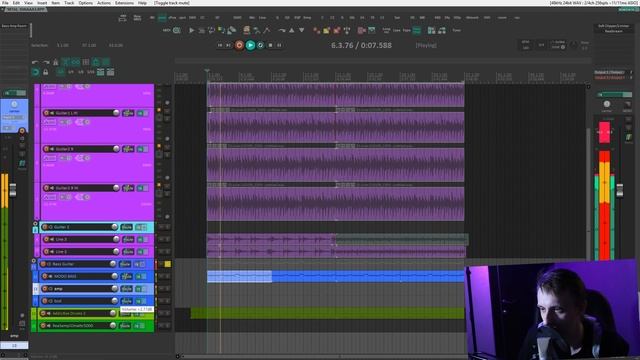640x360 pixels.
Task: Select the project tab below the menu bar
Action: point(25,9)
